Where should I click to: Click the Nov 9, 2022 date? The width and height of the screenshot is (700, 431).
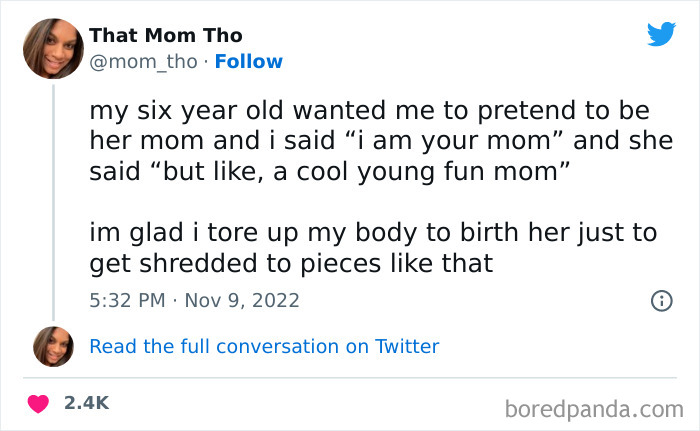[242, 300]
